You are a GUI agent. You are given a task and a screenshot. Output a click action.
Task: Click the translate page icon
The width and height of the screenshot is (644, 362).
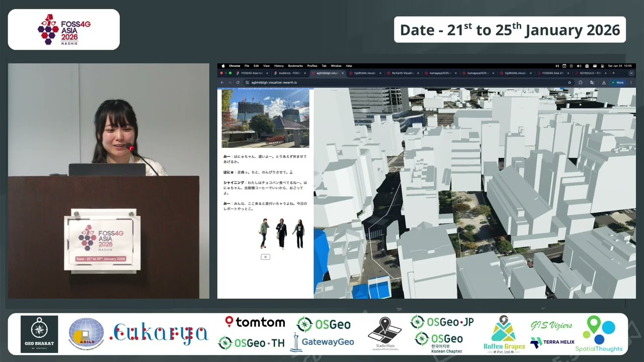click(x=592, y=82)
